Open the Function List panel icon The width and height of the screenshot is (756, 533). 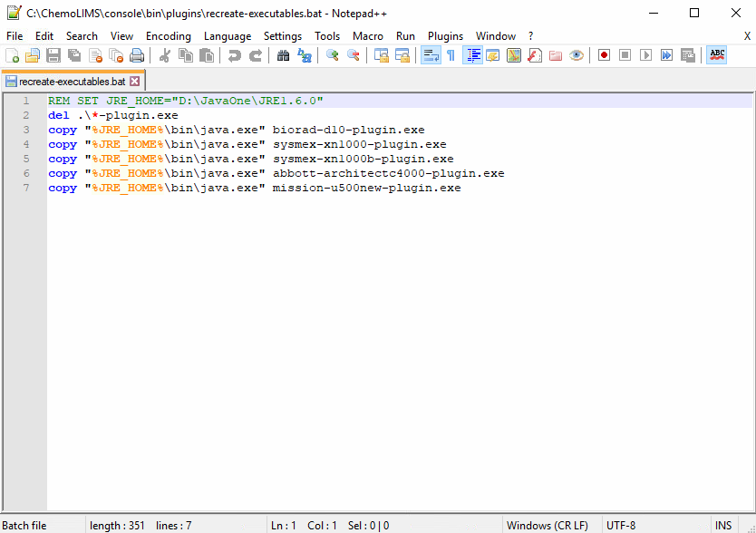pos(535,55)
